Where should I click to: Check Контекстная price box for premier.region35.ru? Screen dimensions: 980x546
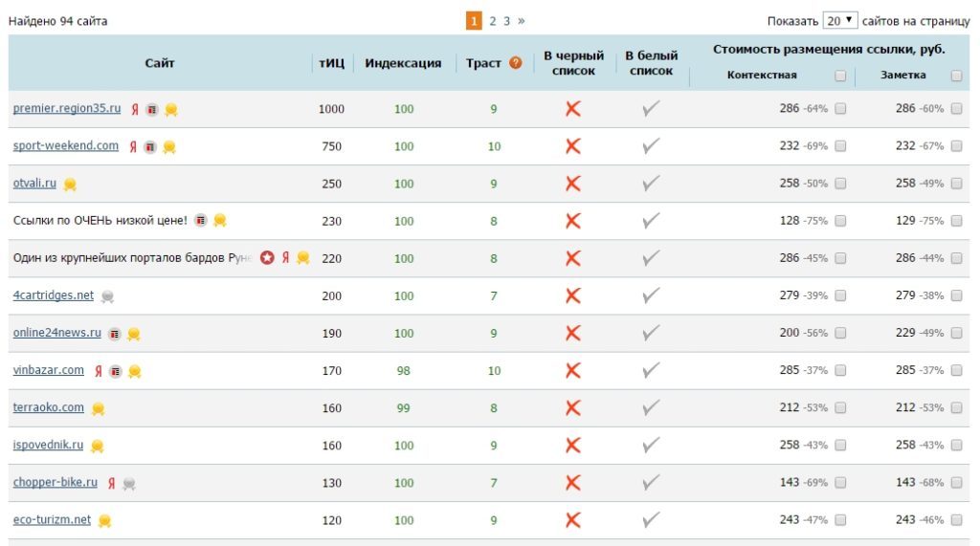tap(840, 108)
